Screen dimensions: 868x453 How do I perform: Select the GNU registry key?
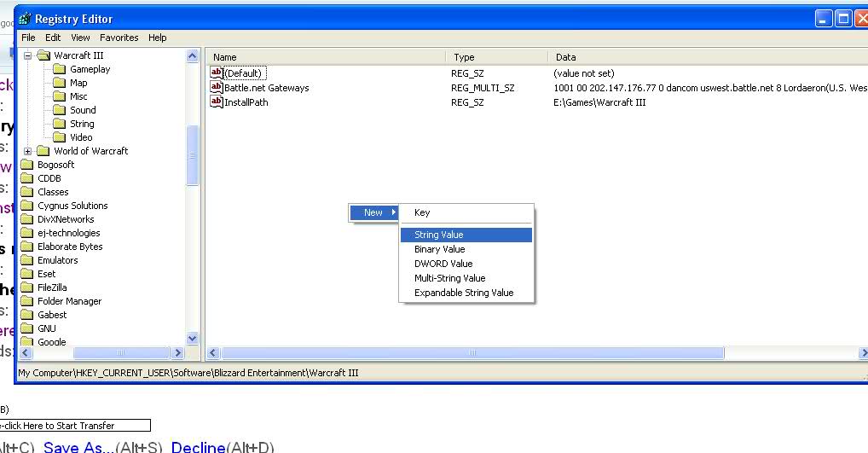pos(47,328)
